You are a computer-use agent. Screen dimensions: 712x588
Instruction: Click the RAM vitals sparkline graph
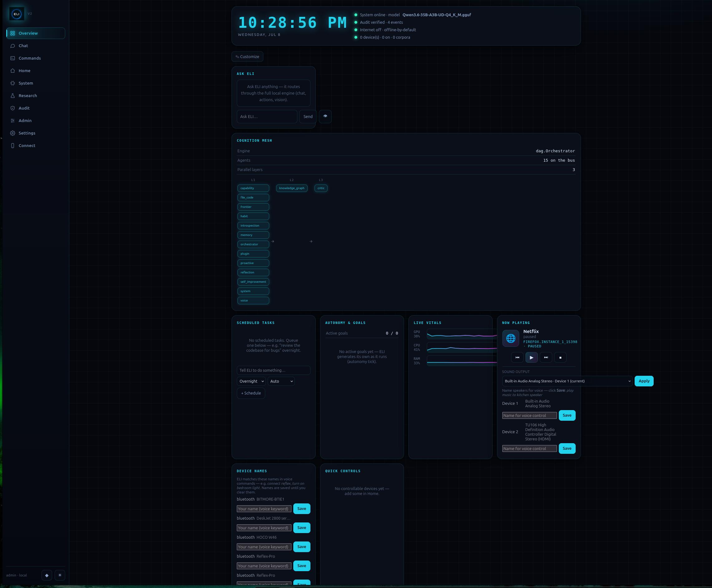click(x=462, y=361)
